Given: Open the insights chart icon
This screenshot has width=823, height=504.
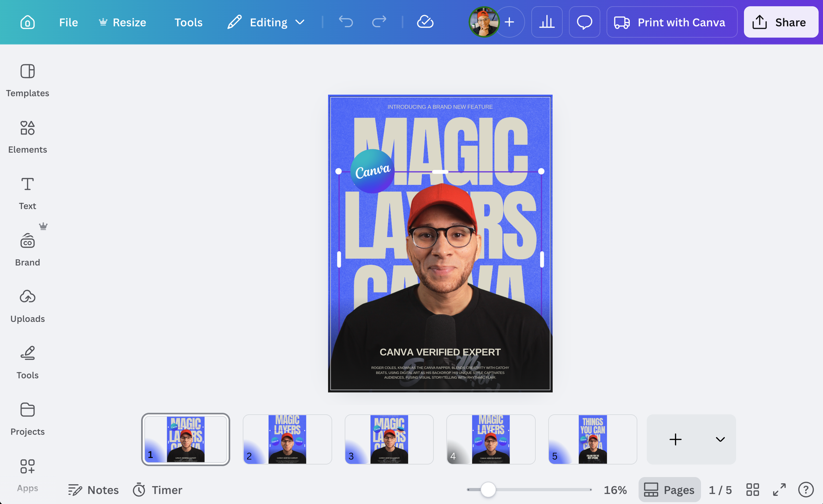Looking at the screenshot, I should pos(547,22).
